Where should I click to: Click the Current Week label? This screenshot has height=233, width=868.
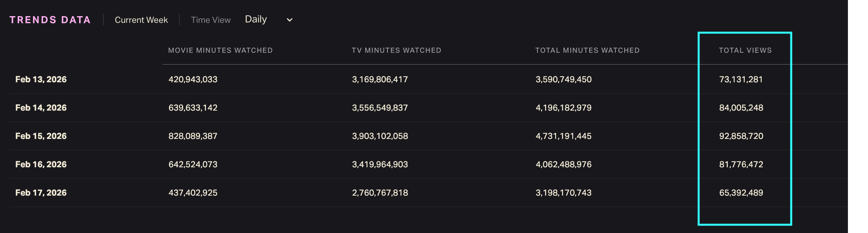(x=141, y=20)
